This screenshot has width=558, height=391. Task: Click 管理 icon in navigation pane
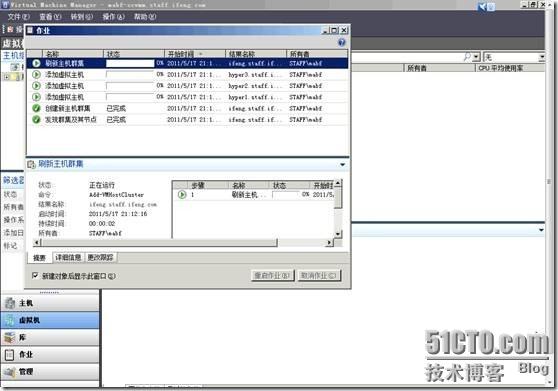(x=10, y=371)
